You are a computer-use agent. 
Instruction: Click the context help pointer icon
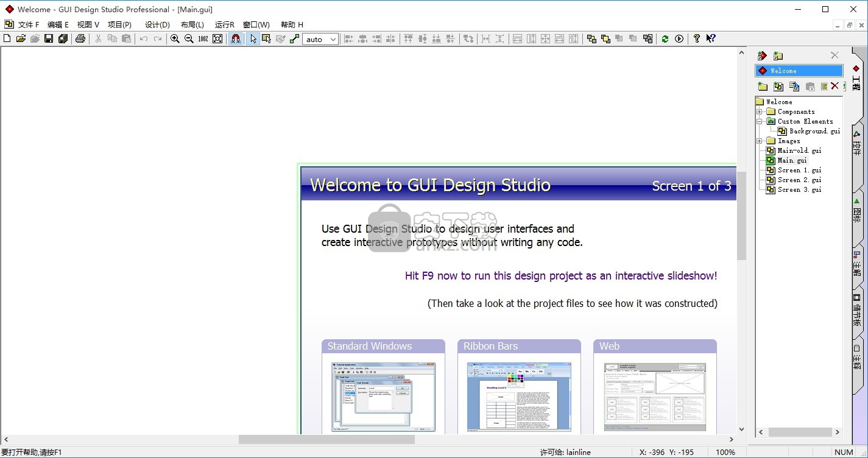point(711,38)
